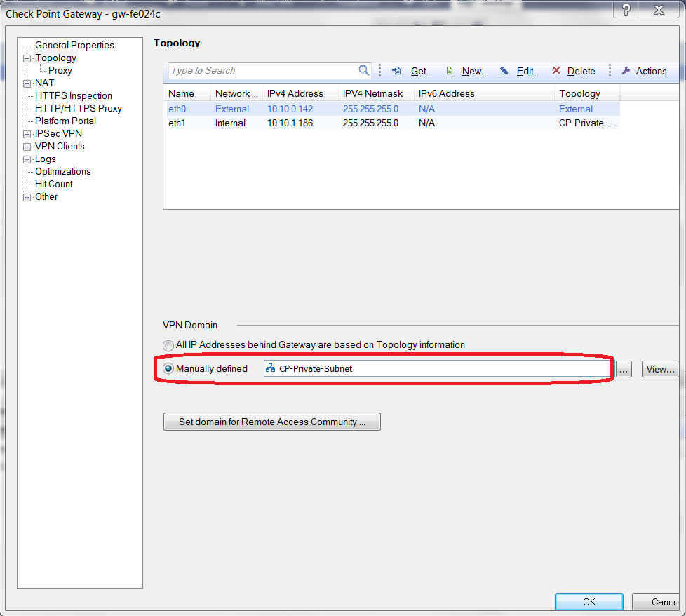Screen dimensions: 686x616
Task: Click the New interface toolbar icon
Action: [450, 71]
